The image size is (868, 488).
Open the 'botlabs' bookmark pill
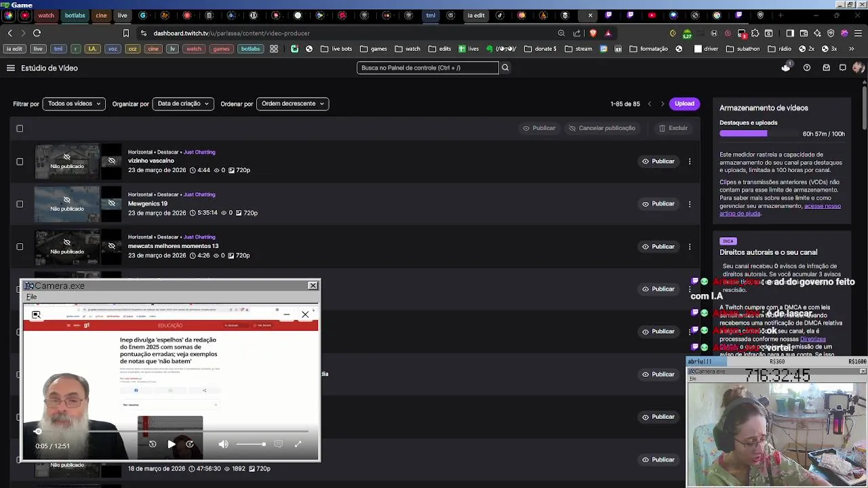(250, 49)
